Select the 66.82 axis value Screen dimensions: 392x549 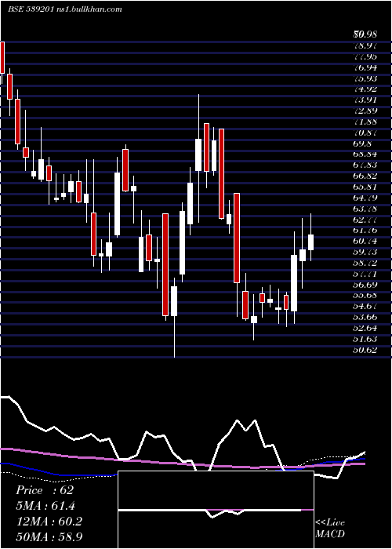coord(365,176)
